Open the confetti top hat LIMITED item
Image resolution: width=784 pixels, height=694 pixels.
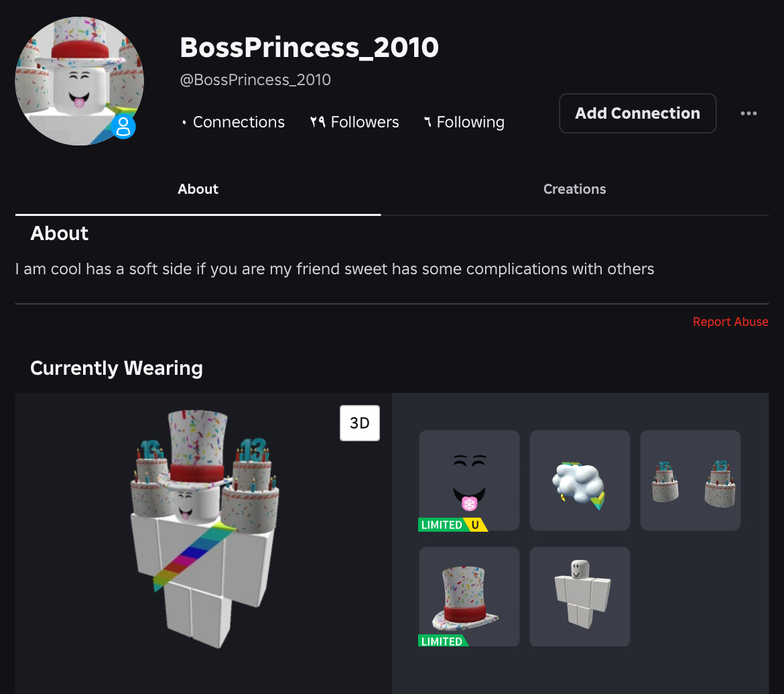[469, 596]
